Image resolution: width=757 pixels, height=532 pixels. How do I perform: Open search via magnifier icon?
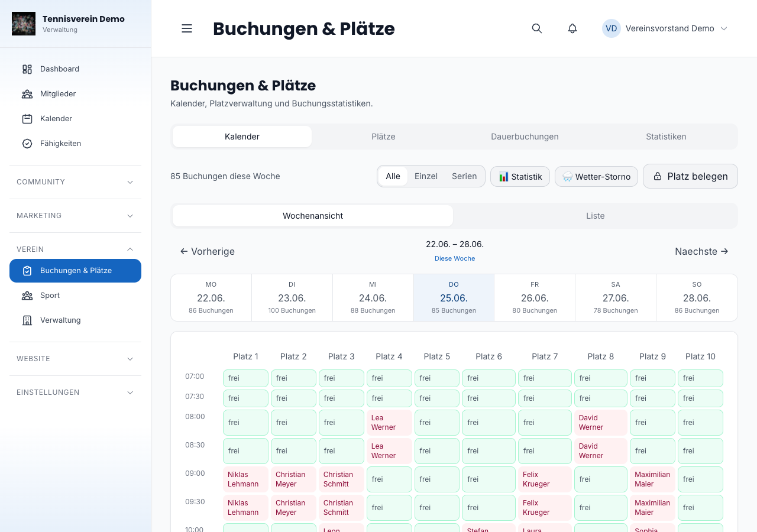pyautogui.click(x=537, y=28)
